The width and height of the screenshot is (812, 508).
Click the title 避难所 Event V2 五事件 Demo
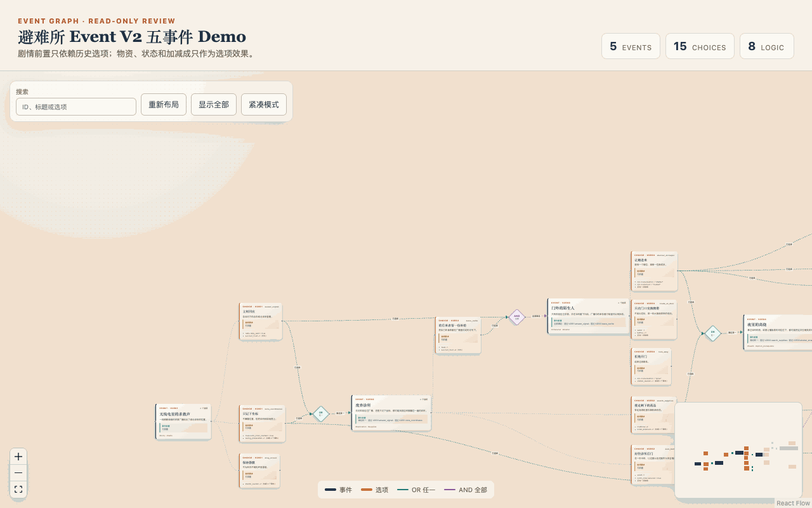[132, 36]
